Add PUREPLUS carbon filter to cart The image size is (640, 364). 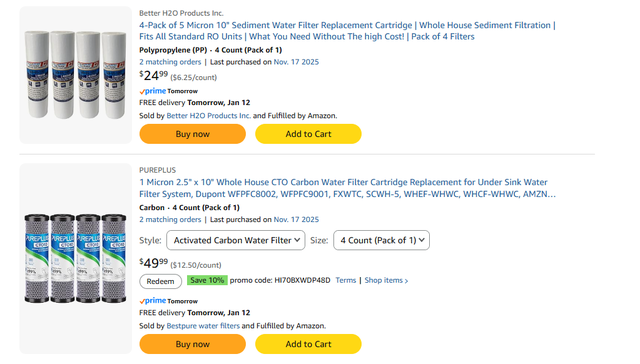click(x=308, y=344)
